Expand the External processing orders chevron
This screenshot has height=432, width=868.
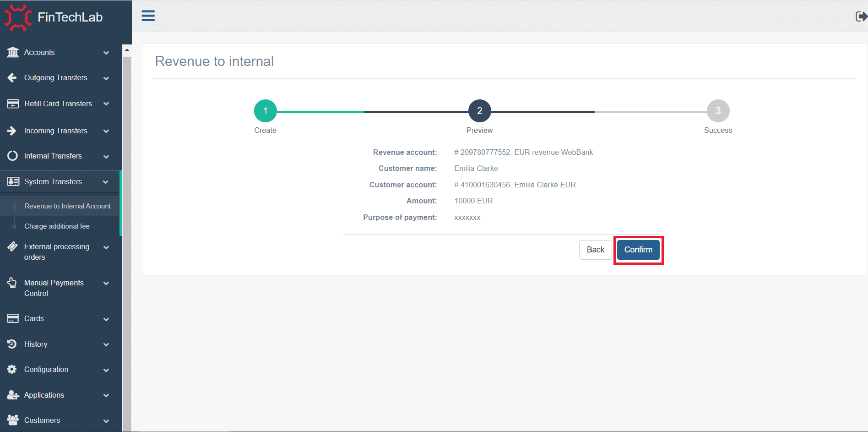click(106, 247)
